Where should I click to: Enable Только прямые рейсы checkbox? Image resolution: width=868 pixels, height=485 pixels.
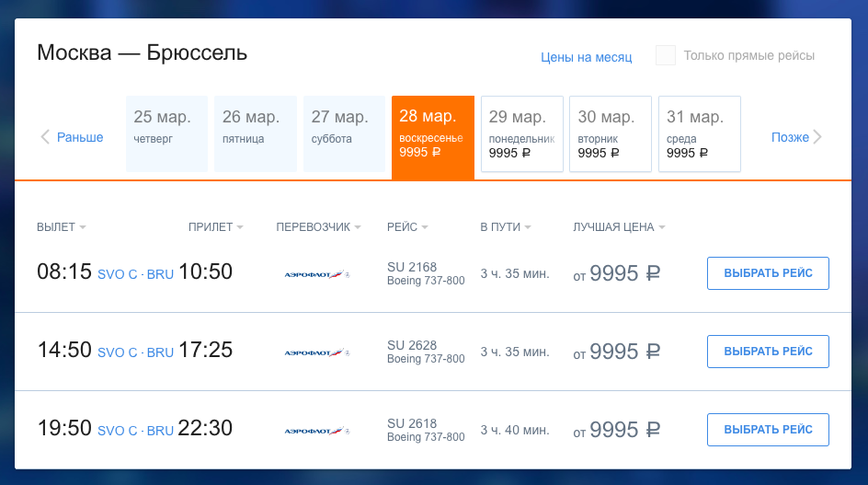pyautogui.click(x=666, y=55)
